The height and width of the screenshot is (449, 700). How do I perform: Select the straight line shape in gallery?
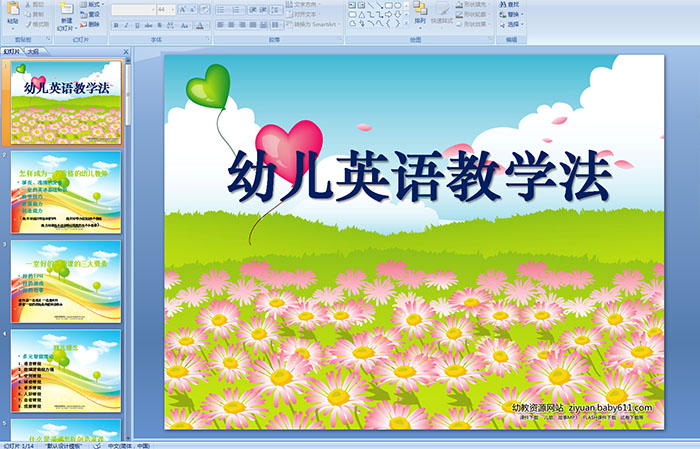click(371, 5)
